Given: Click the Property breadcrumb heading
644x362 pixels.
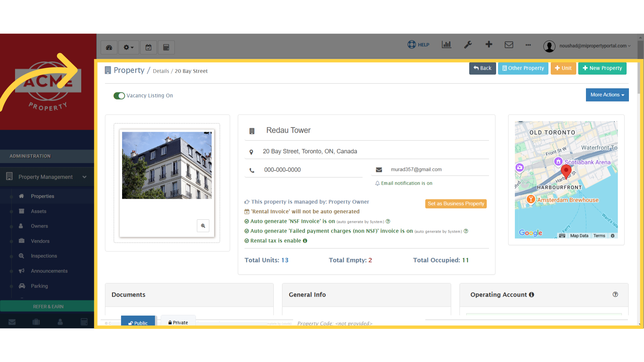Looking at the screenshot, I should click(x=129, y=70).
